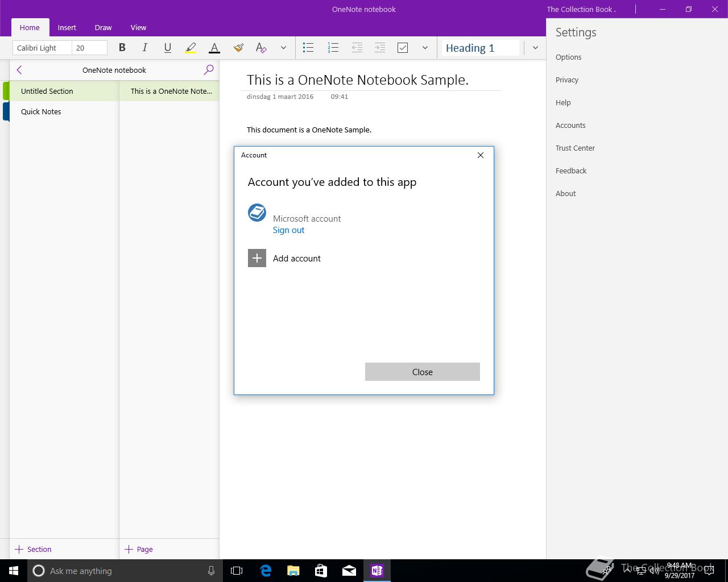
Task: Click the Cortana microphone icon
Action: point(211,571)
